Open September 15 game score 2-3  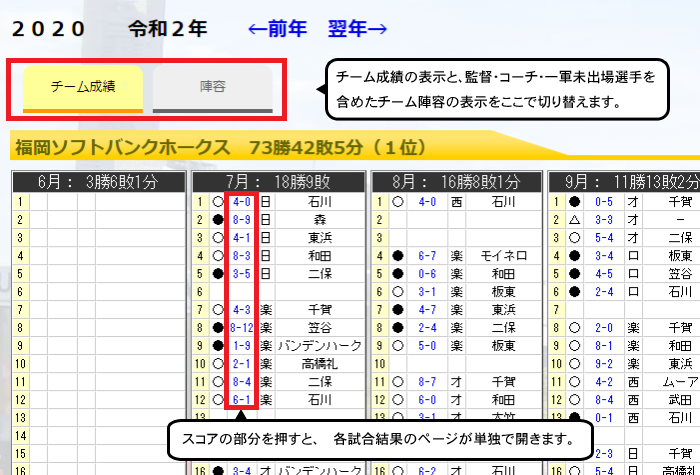[x=604, y=454]
